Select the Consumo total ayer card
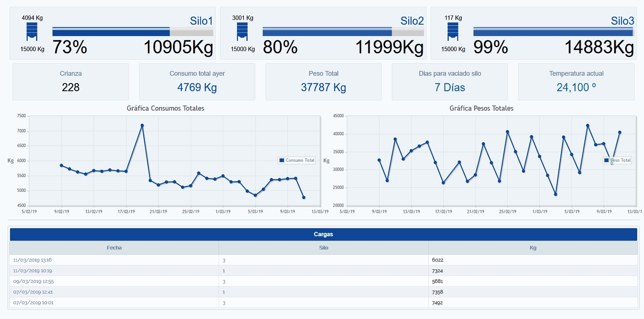644x319 pixels. (x=197, y=82)
